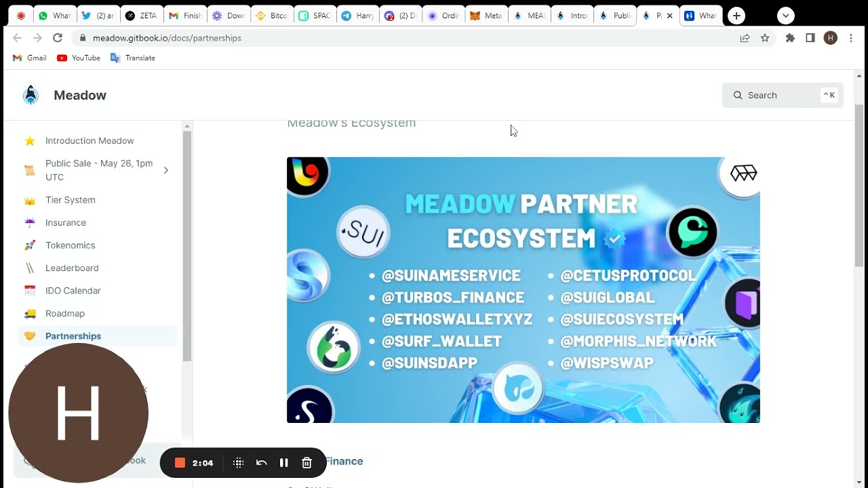868x488 pixels.
Task: Open the Gmail bookmark
Action: tap(30, 58)
